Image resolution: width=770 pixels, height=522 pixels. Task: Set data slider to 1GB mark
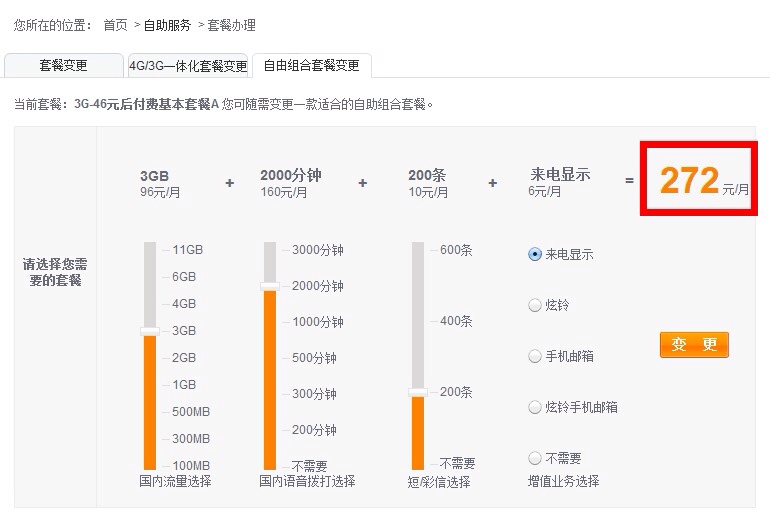pos(150,385)
